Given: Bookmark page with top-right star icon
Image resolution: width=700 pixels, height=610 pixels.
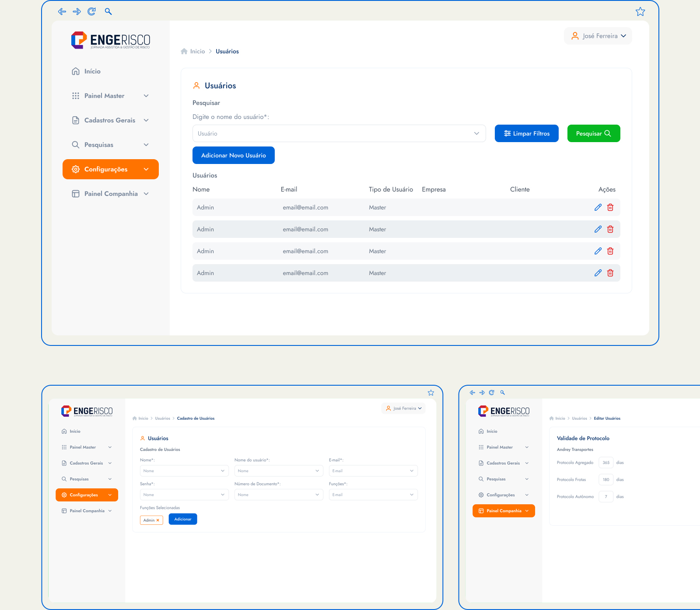Looking at the screenshot, I should (x=640, y=12).
